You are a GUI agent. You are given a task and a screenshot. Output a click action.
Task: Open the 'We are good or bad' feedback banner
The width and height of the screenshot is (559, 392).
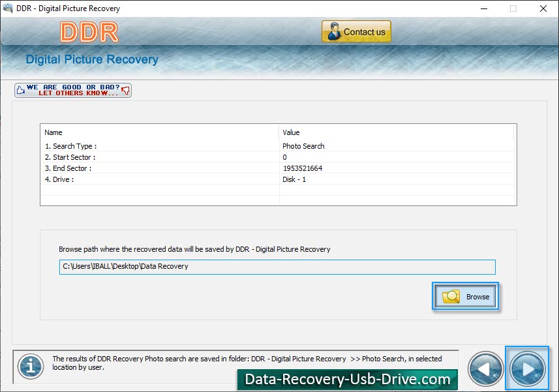coord(73,90)
